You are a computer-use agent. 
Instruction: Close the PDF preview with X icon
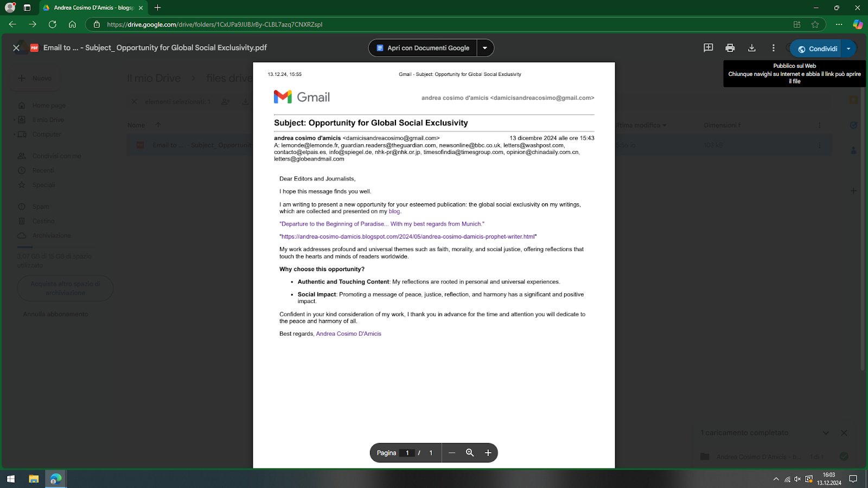click(x=16, y=48)
